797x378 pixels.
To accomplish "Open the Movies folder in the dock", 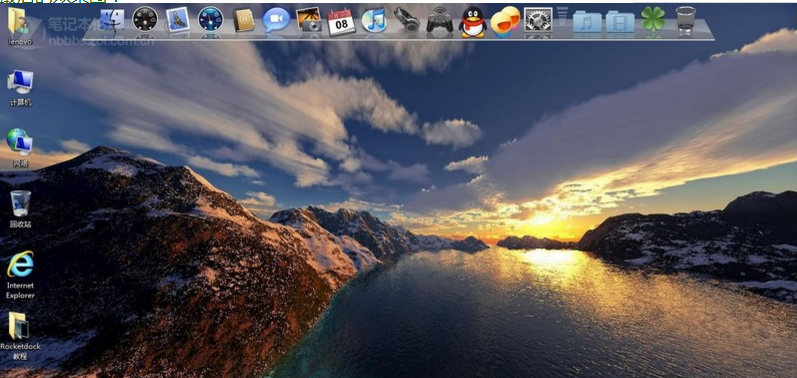I will point(620,21).
